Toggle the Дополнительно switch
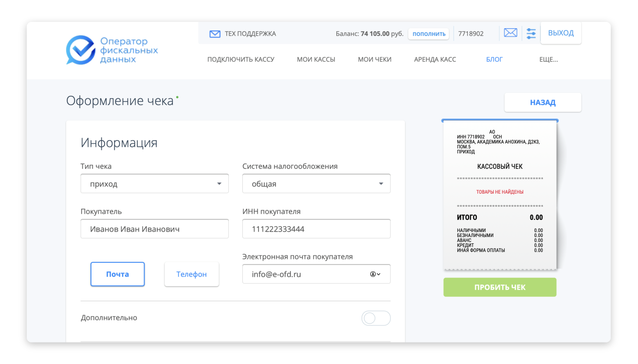Viewport: 638px width, 364px height. coord(376,318)
